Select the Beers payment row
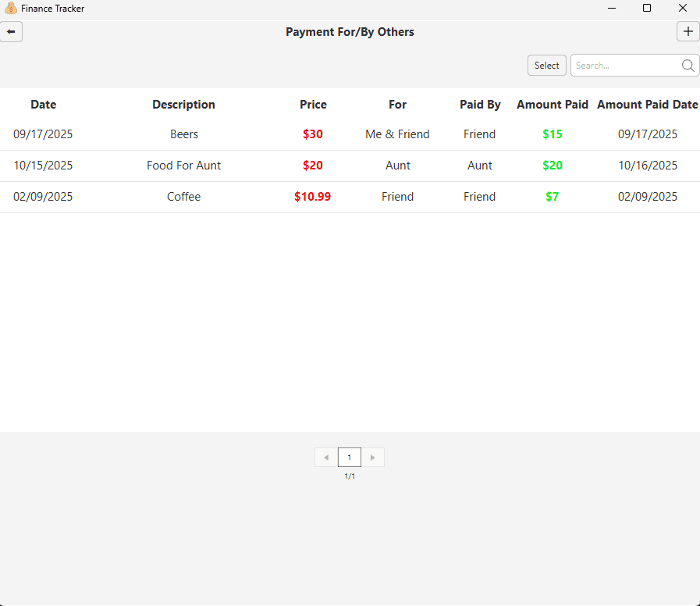 tap(184, 134)
